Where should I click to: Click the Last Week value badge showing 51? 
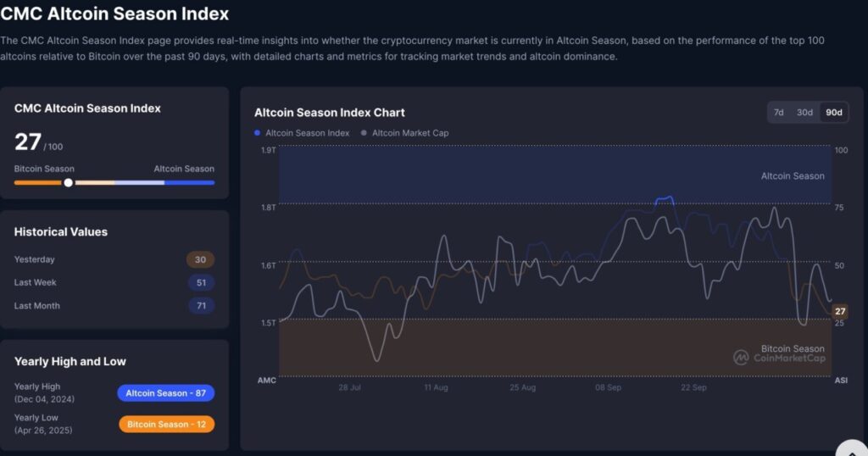pyautogui.click(x=201, y=283)
